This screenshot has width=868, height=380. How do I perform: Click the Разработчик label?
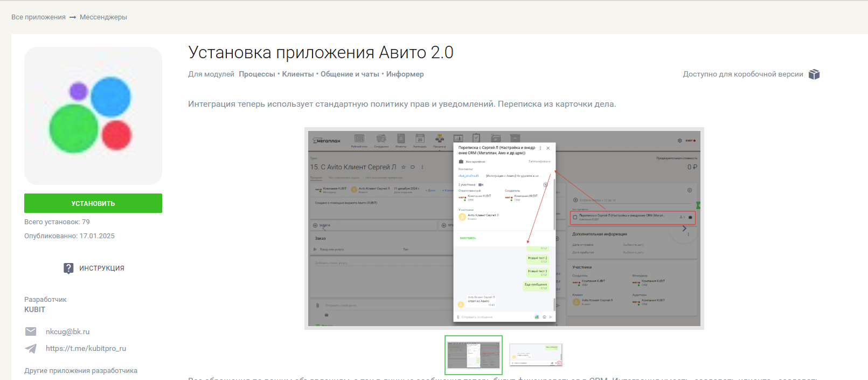45,300
